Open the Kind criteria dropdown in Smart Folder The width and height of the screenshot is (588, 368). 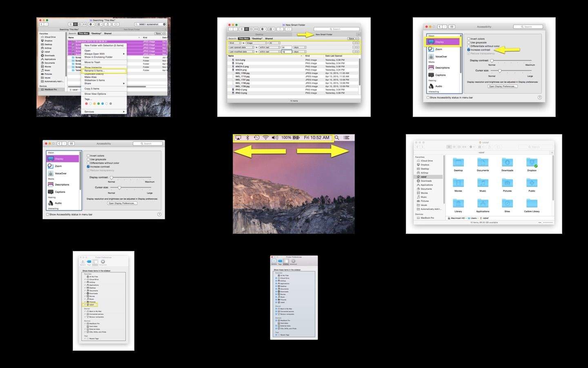point(235,43)
